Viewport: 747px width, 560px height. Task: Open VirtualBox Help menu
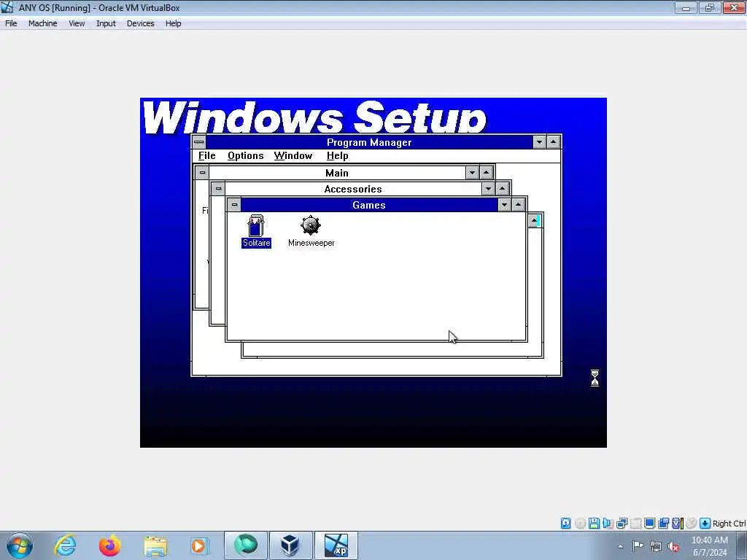pyautogui.click(x=173, y=23)
